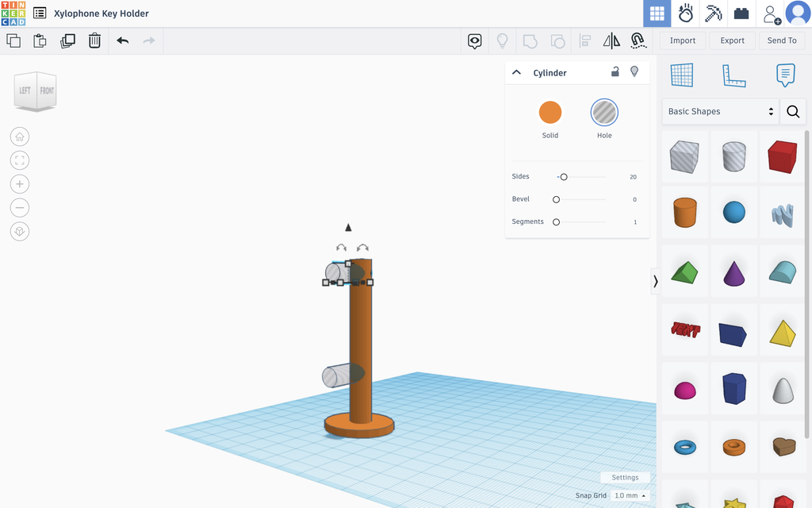
Task: Click the FRONT face of view cube
Action: pos(47,90)
